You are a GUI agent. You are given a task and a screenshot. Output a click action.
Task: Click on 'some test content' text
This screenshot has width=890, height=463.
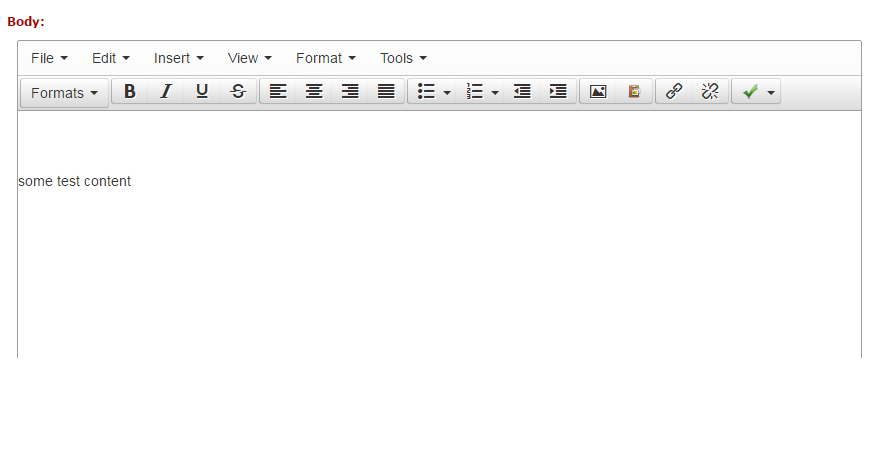click(74, 181)
